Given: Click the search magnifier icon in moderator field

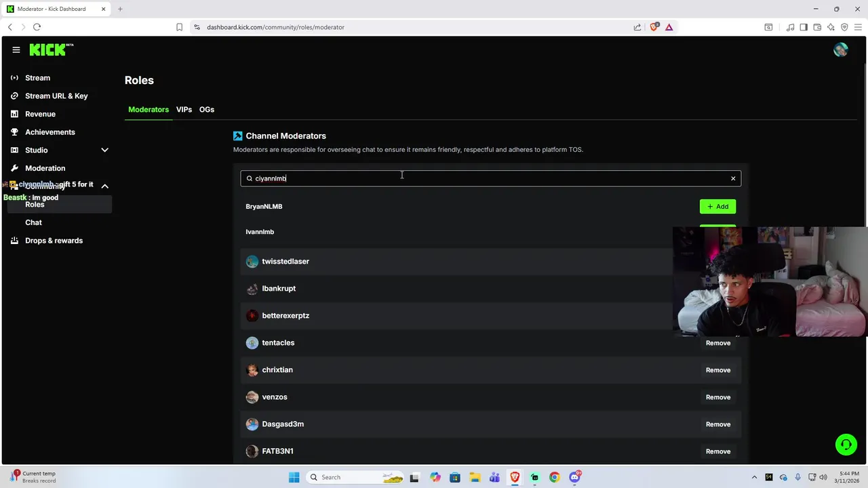Looking at the screenshot, I should click(250, 178).
